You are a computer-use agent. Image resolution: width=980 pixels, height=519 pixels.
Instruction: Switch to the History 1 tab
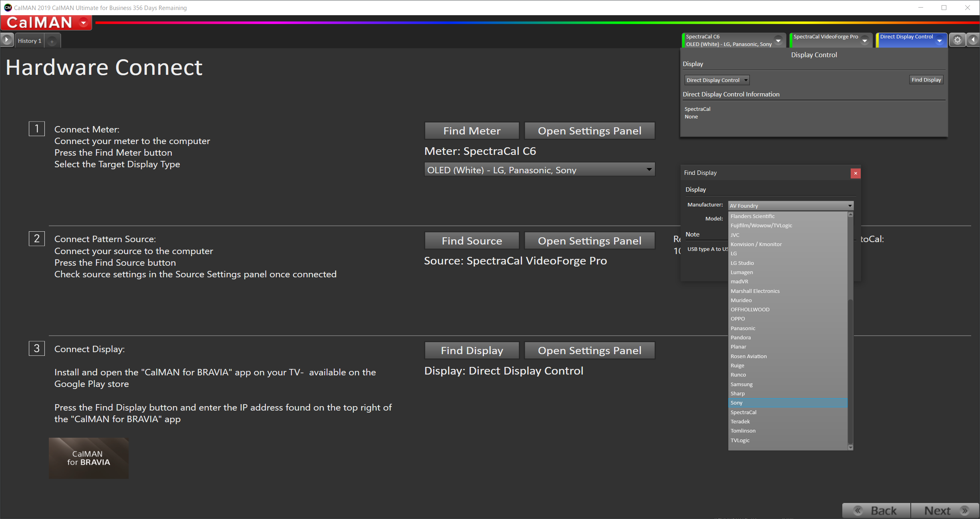[x=30, y=41]
